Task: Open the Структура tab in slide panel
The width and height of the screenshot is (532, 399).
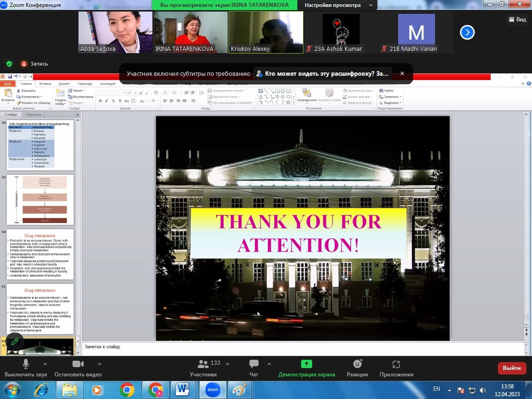Action: pyautogui.click(x=33, y=115)
